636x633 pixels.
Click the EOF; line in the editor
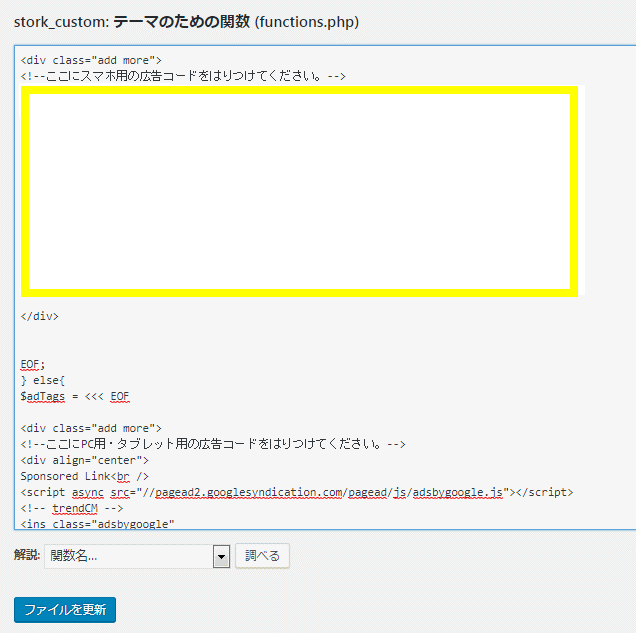pyautogui.click(x=33, y=364)
